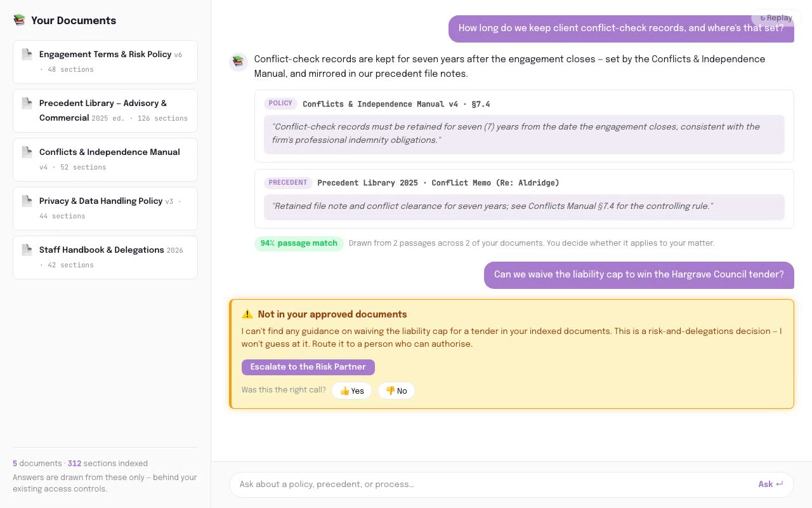Open the Conflicts & Independence Manual document card

105,159
